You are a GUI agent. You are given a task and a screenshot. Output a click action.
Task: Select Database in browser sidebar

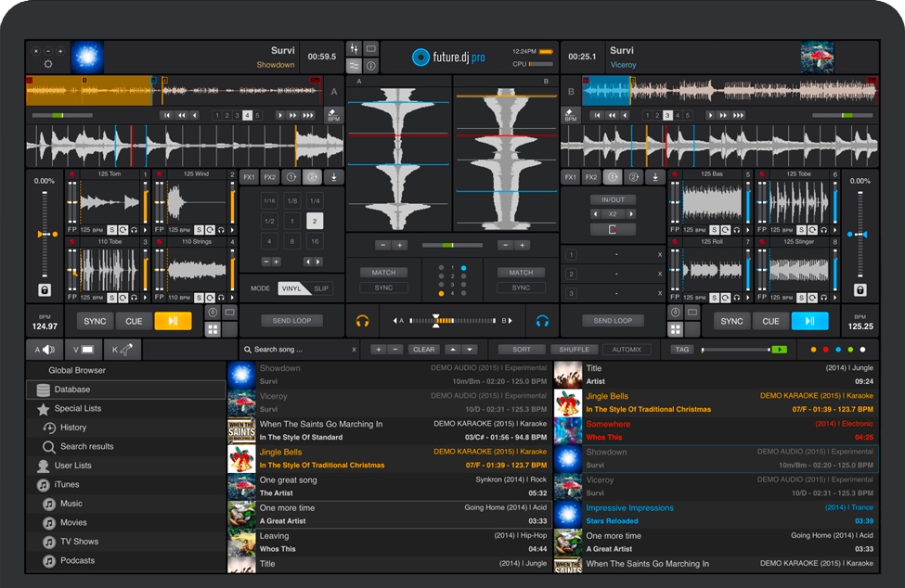72,390
